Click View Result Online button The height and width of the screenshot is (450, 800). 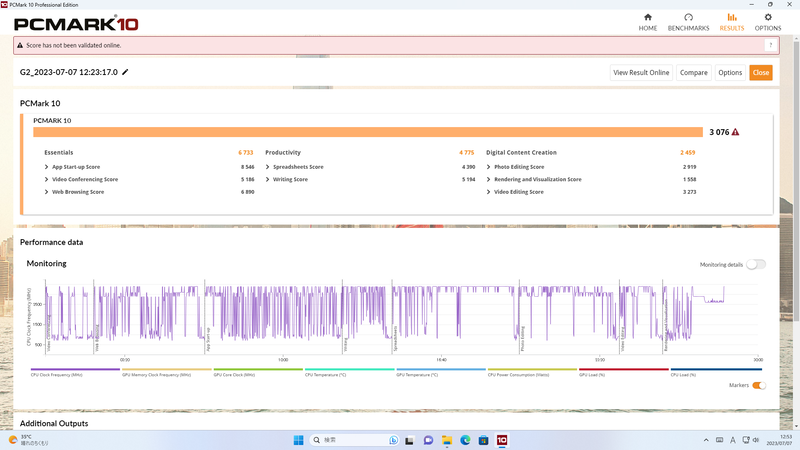pos(641,72)
